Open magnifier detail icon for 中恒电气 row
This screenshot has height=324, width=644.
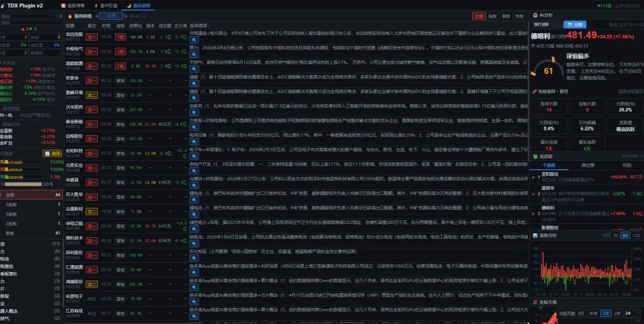tap(194, 55)
